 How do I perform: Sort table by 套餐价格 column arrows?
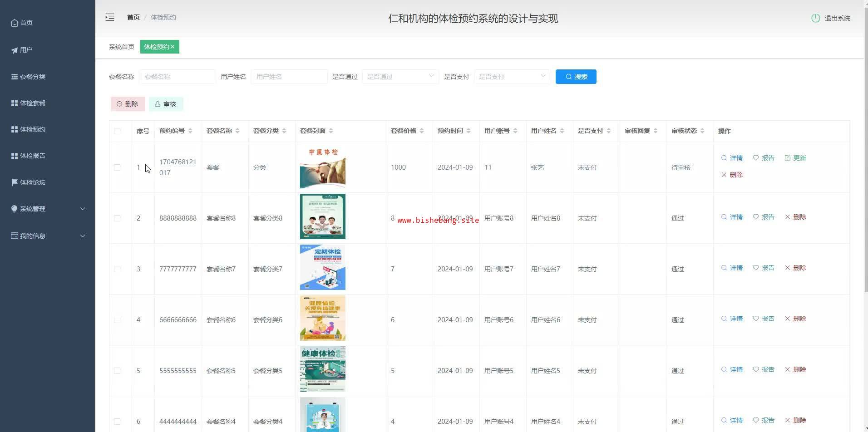(x=422, y=131)
